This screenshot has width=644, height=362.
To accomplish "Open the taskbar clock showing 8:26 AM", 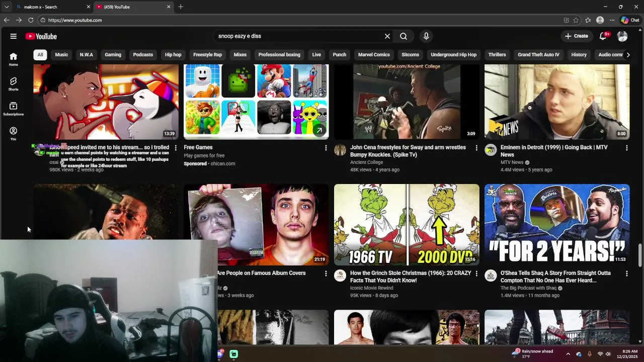I will point(630,354).
